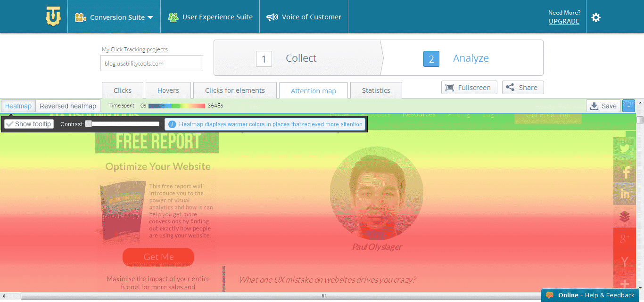Image resolution: width=644 pixels, height=302 pixels.
Task: Adjust the Contrast slider
Action: click(x=87, y=124)
